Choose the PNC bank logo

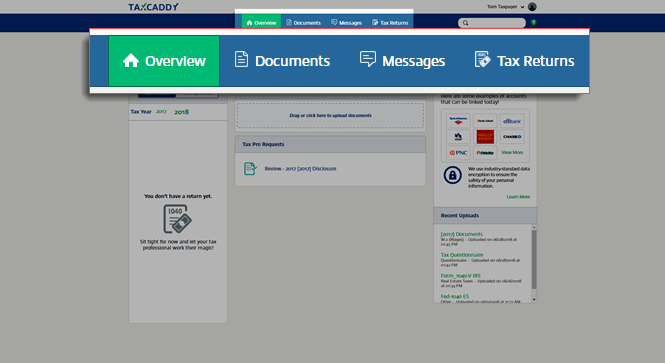pyautogui.click(x=458, y=153)
